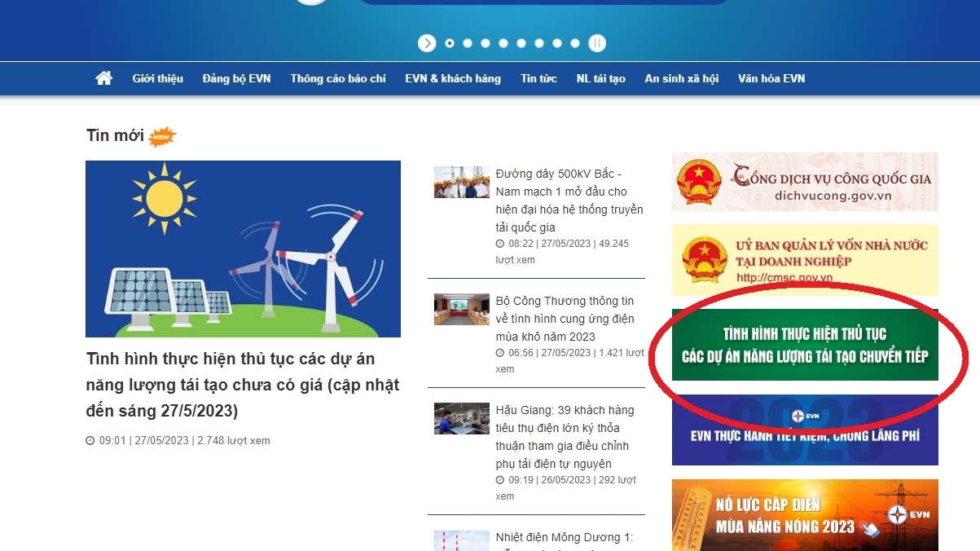Click the Bộ Công Thương article thumbnail
This screenshot has height=551, width=980.
[461, 310]
